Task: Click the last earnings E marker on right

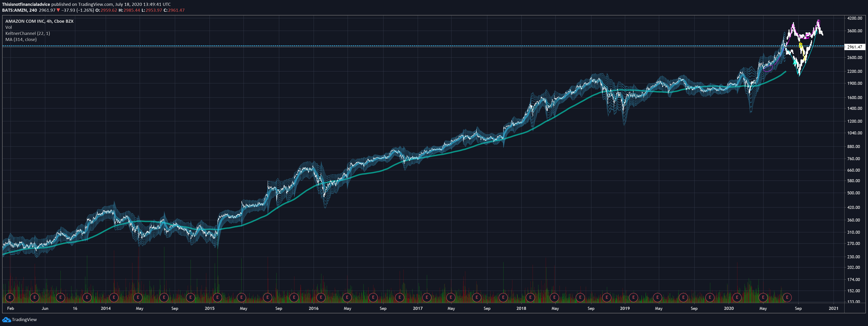Action: pyautogui.click(x=787, y=297)
